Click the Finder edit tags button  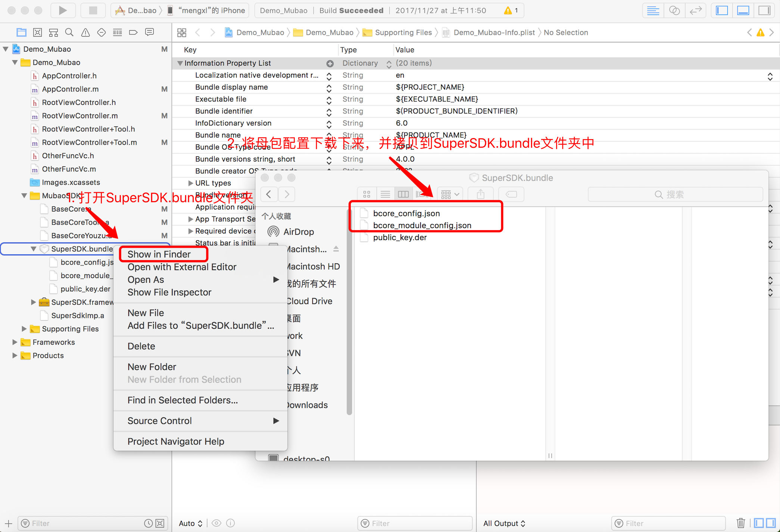pyautogui.click(x=511, y=194)
